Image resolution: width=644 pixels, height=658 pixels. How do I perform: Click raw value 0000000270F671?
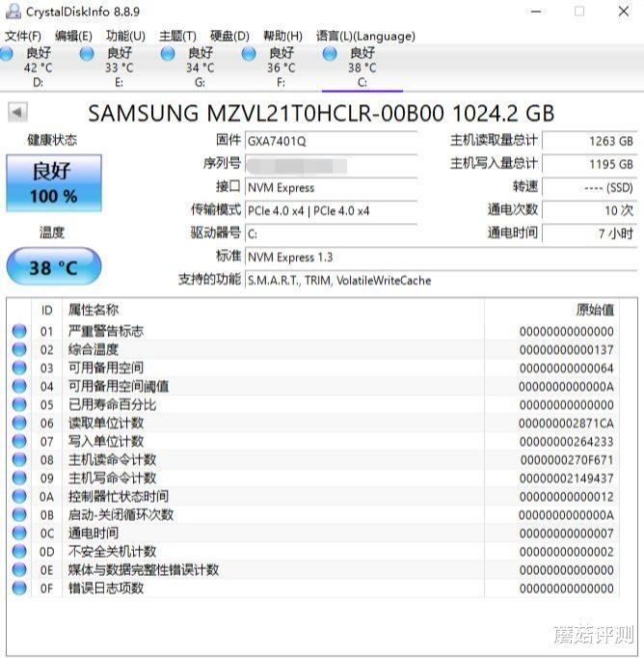point(567,460)
